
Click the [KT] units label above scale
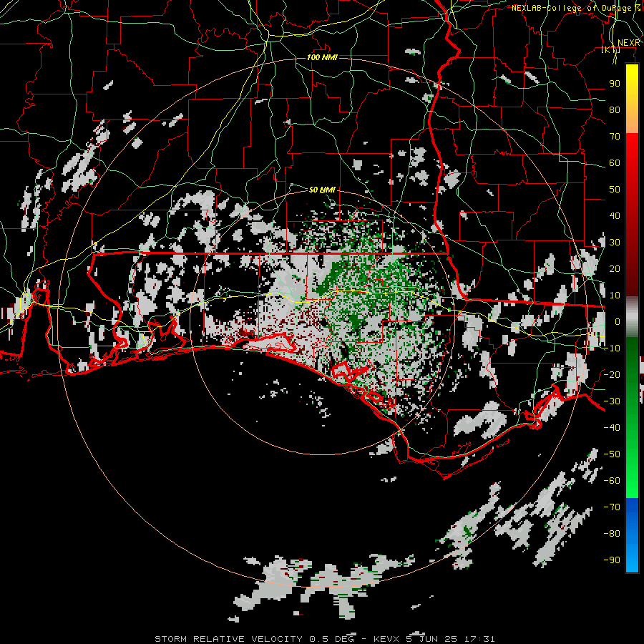pyautogui.click(x=611, y=49)
